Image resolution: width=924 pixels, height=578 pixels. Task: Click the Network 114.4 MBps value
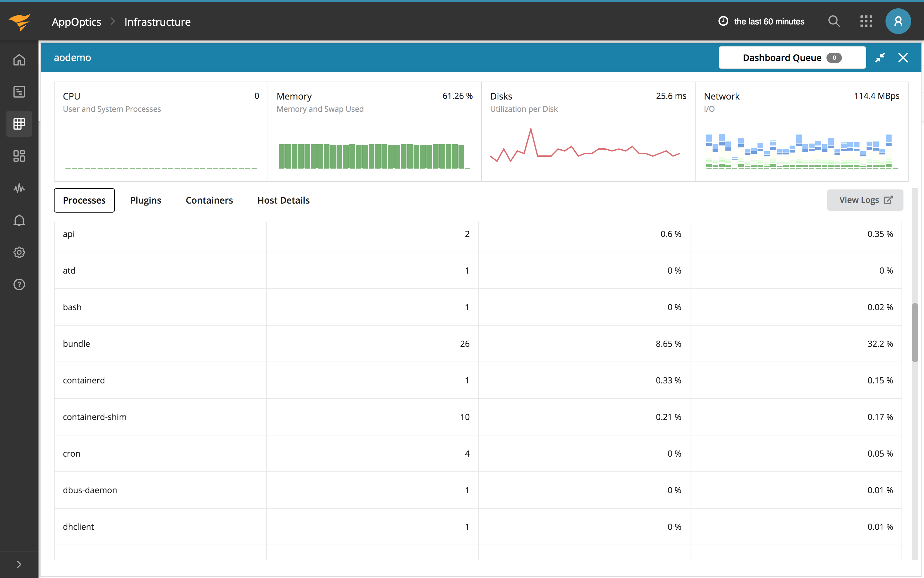(877, 96)
